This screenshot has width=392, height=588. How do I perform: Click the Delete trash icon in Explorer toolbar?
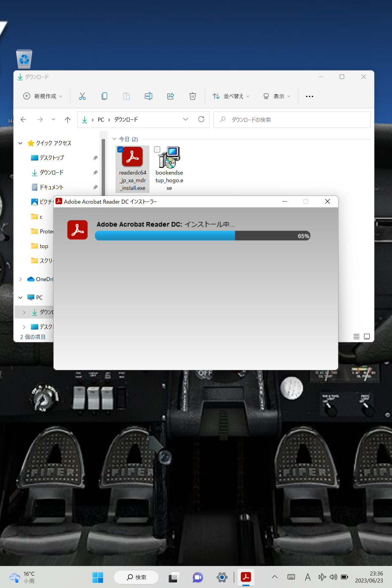(x=193, y=96)
